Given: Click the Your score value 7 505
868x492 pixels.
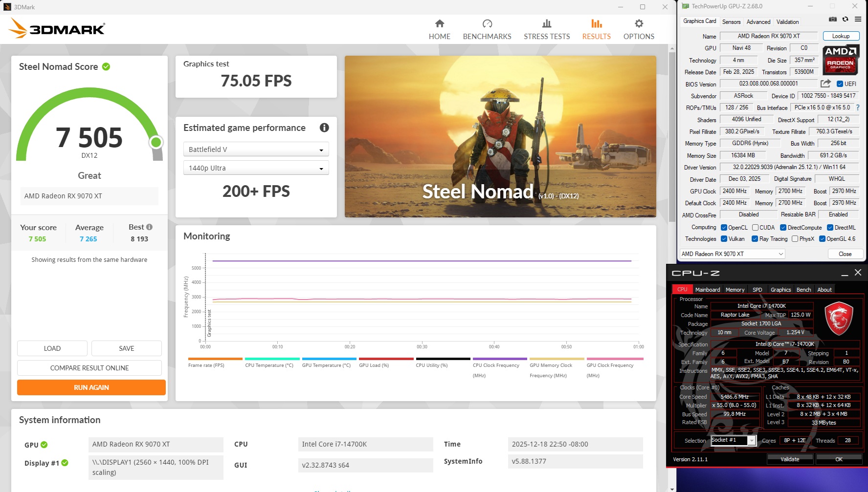Looking at the screenshot, I should click(x=37, y=239).
